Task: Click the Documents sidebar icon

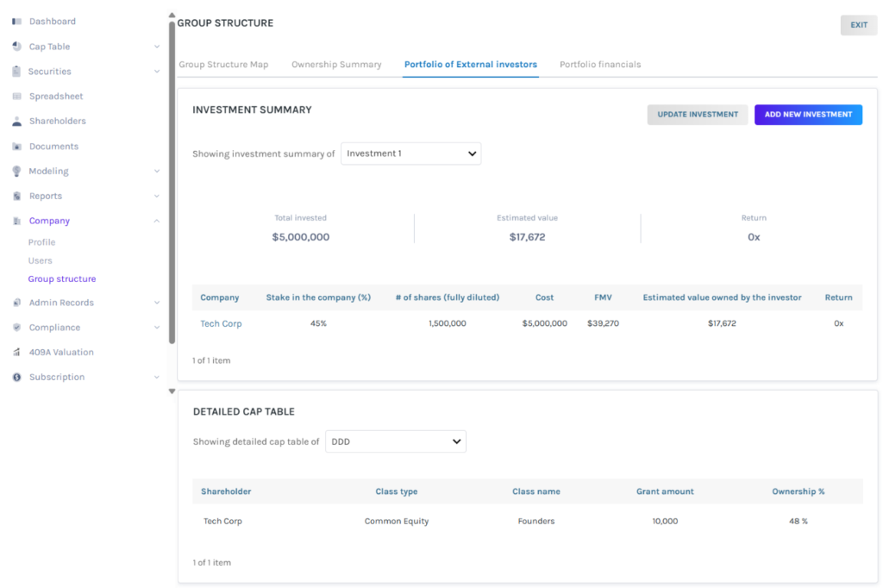Action: tap(16, 147)
